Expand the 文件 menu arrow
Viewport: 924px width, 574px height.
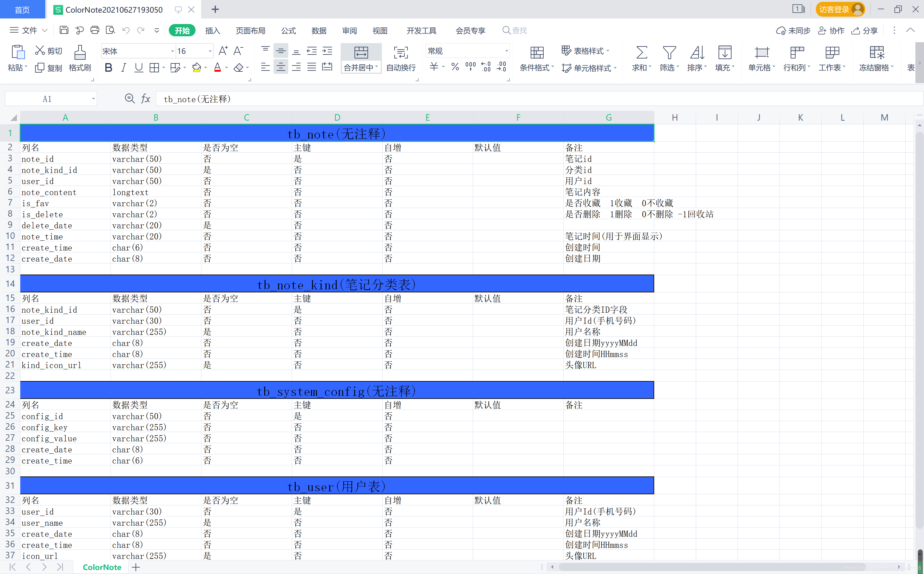pyautogui.click(x=44, y=30)
